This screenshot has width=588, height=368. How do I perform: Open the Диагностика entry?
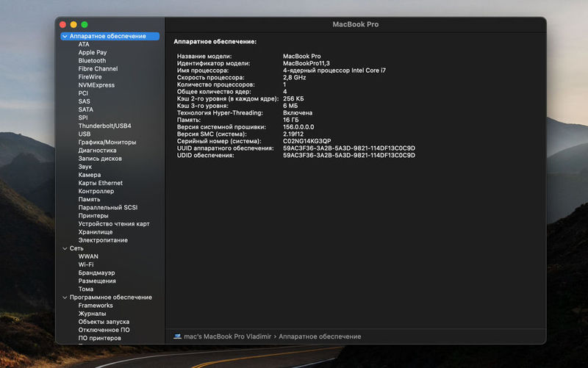97,151
